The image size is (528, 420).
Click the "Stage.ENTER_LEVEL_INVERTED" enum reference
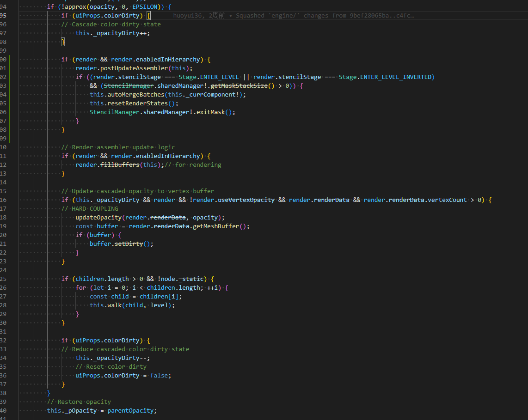(x=385, y=77)
